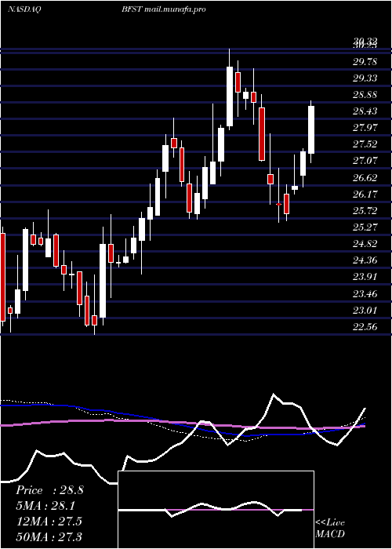Click the <<Live MACD label
392x549 pixels.
(330, 528)
